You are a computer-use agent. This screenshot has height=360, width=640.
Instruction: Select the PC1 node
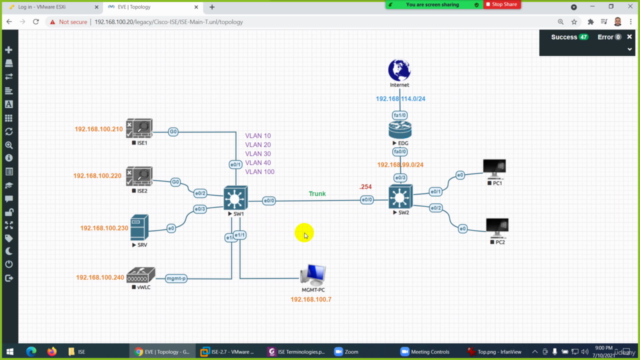click(x=494, y=169)
